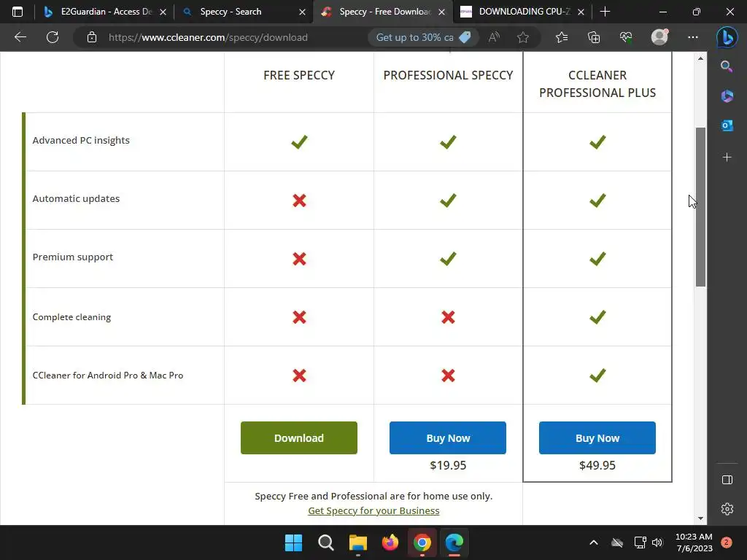Viewport: 747px width, 560px height.
Task: Click the $49.95 price text
Action: 597,465
